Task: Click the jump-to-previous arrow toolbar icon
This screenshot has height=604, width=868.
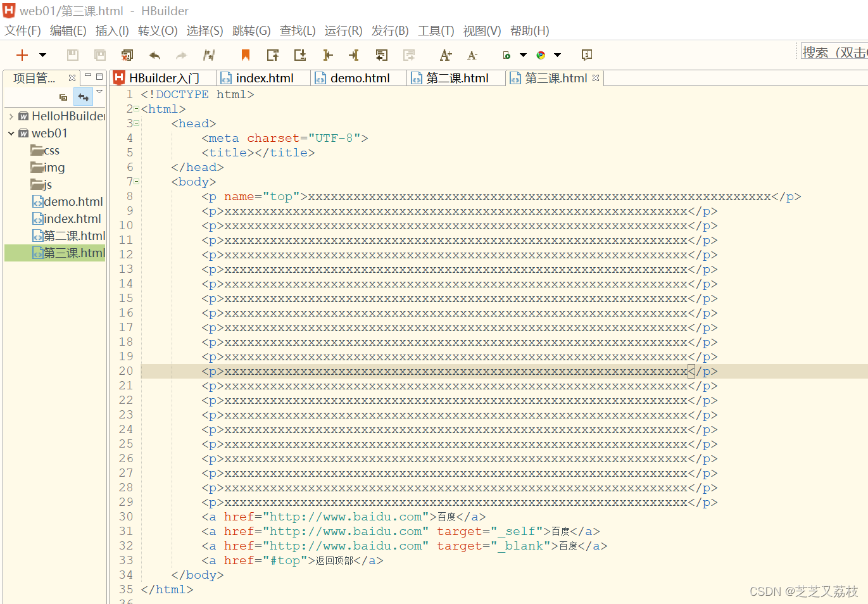Action: click(273, 55)
